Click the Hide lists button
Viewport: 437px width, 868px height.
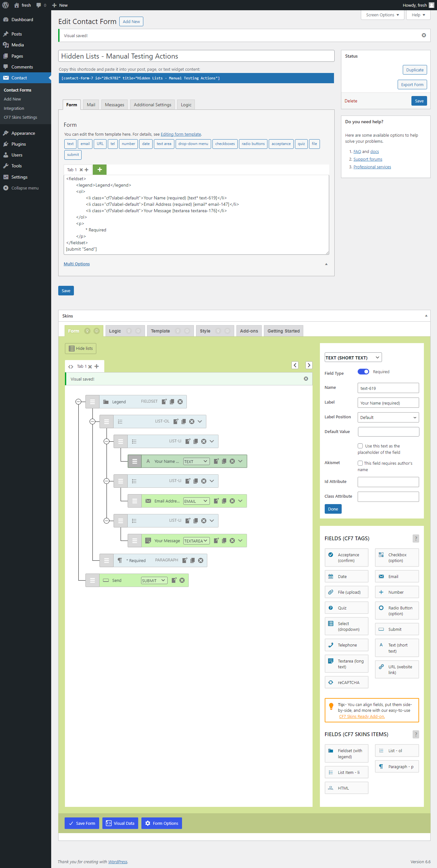81,348
